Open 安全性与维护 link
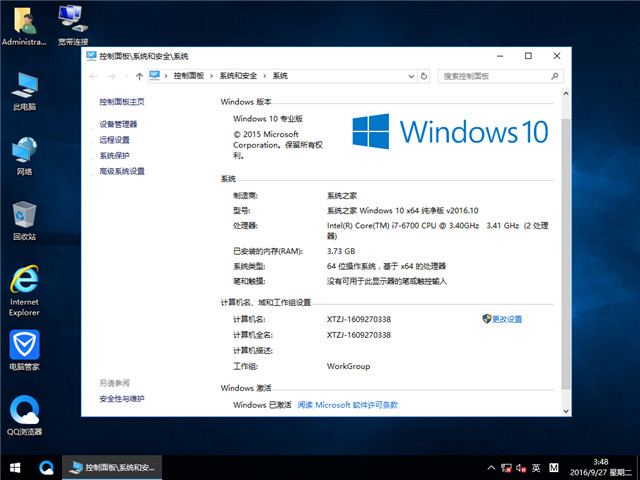This screenshot has height=480, width=640. click(x=122, y=399)
